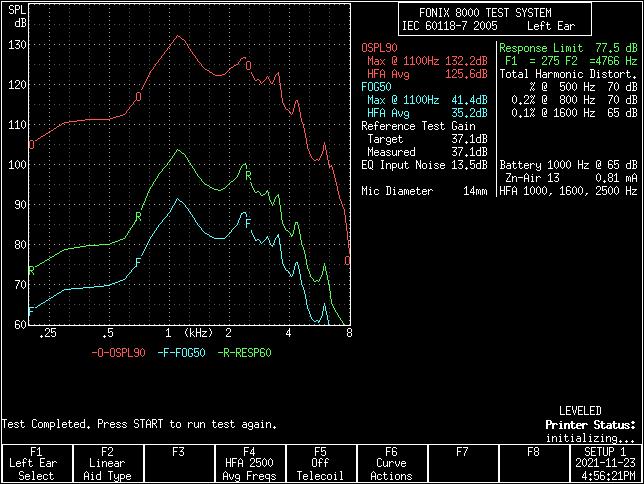Toggle F5 Telecoil off setting
This screenshot has width=644, height=484.
click(320, 464)
